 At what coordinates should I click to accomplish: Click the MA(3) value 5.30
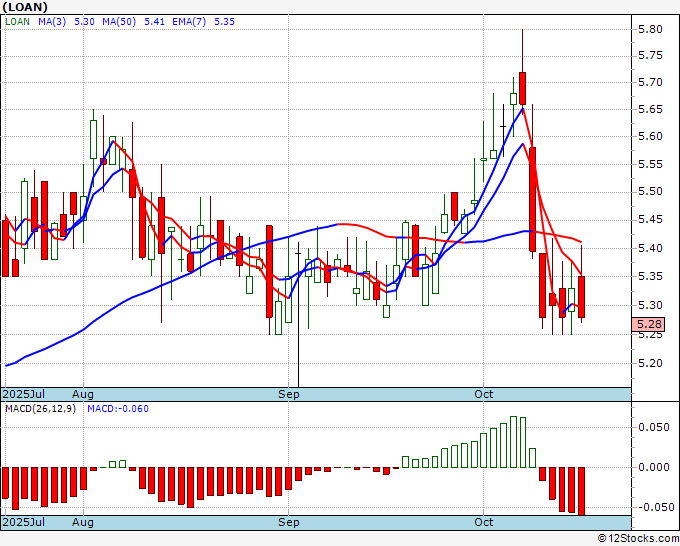point(85,22)
